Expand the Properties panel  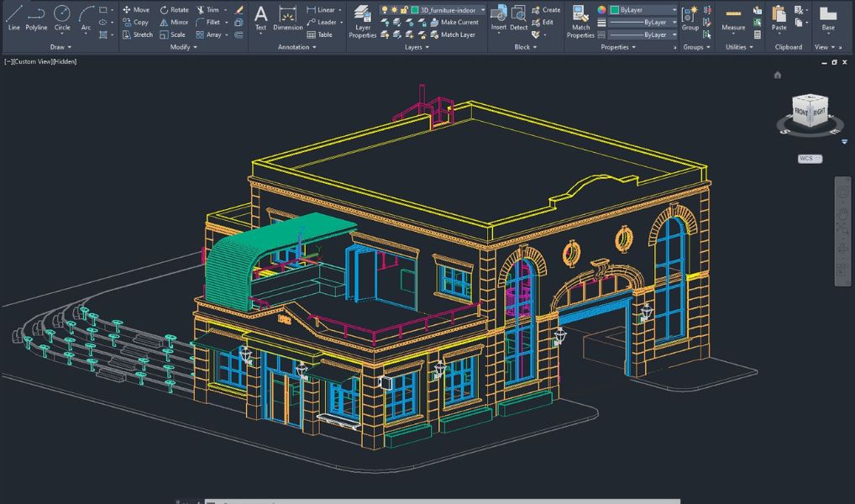[x=618, y=47]
